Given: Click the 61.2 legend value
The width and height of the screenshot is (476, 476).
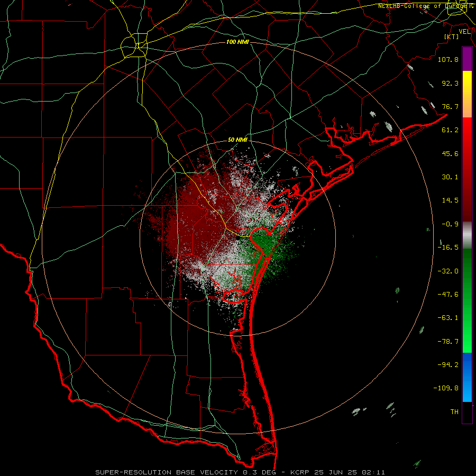Looking at the screenshot, I should (x=450, y=130).
